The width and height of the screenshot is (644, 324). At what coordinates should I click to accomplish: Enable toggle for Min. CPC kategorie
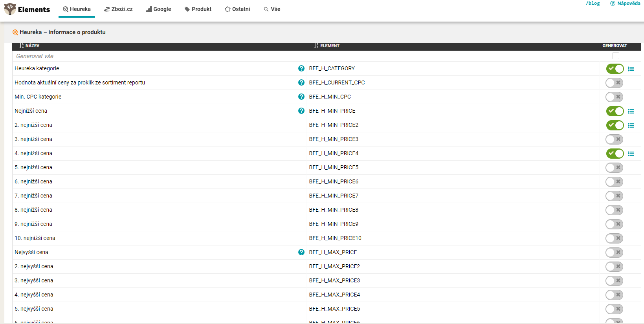(x=614, y=97)
